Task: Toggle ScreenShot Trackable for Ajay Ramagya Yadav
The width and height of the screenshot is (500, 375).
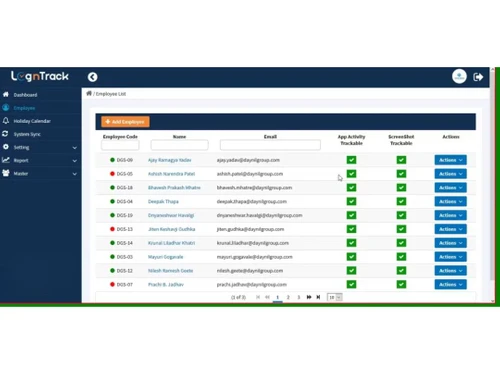Action: (401, 160)
